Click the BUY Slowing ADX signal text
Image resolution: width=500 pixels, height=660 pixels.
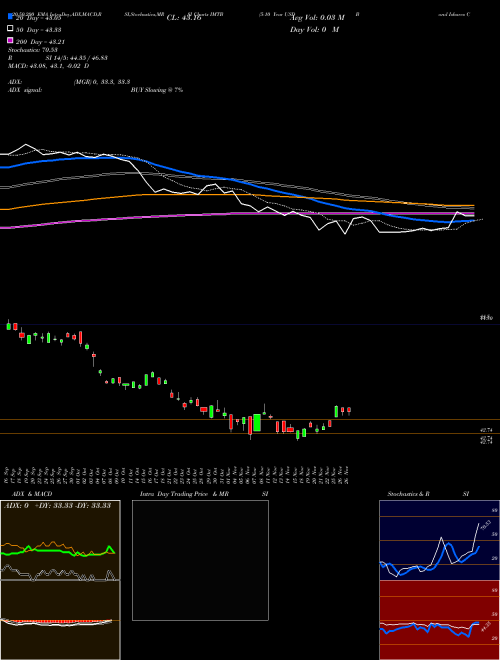[x=157, y=90]
